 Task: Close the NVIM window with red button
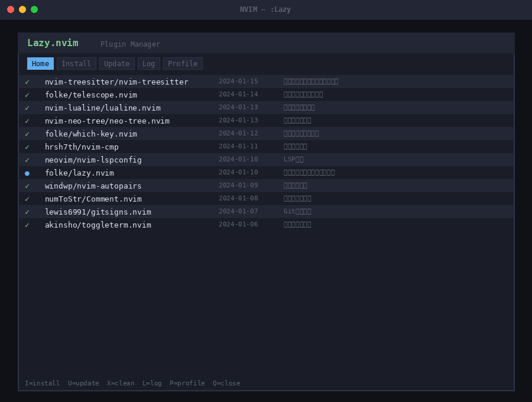11,9
